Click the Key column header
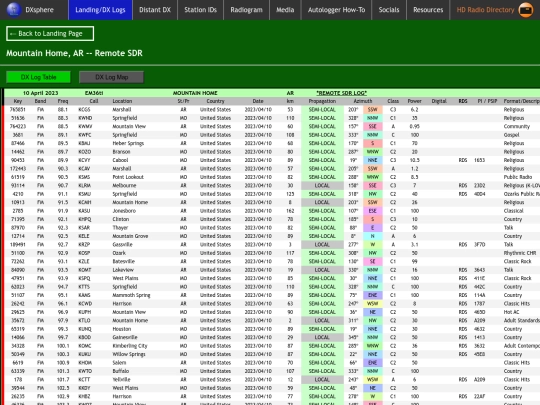 (18, 101)
